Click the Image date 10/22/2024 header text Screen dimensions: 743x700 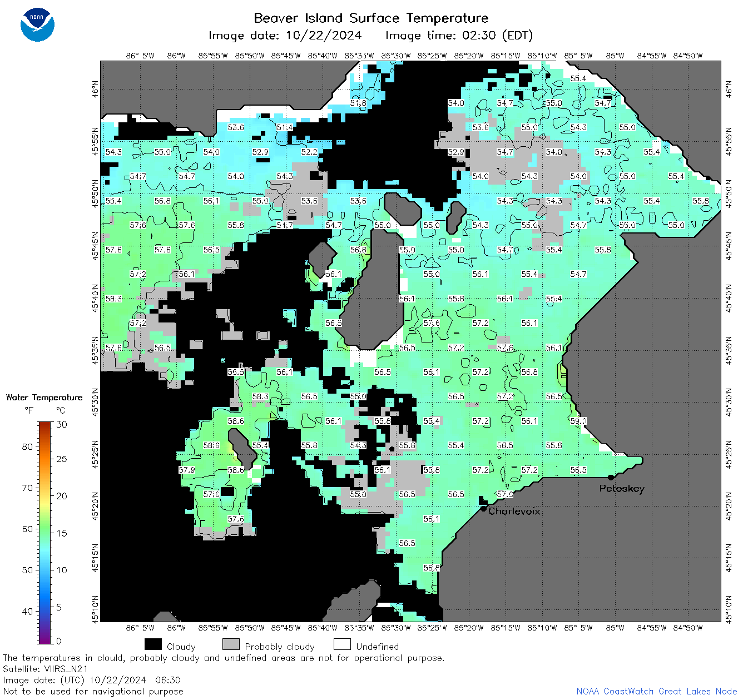click(285, 36)
